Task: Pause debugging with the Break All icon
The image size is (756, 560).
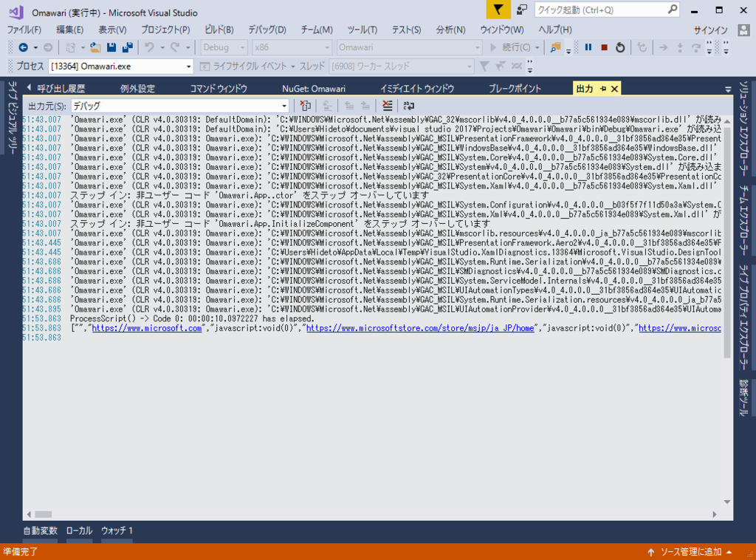Action: (588, 47)
